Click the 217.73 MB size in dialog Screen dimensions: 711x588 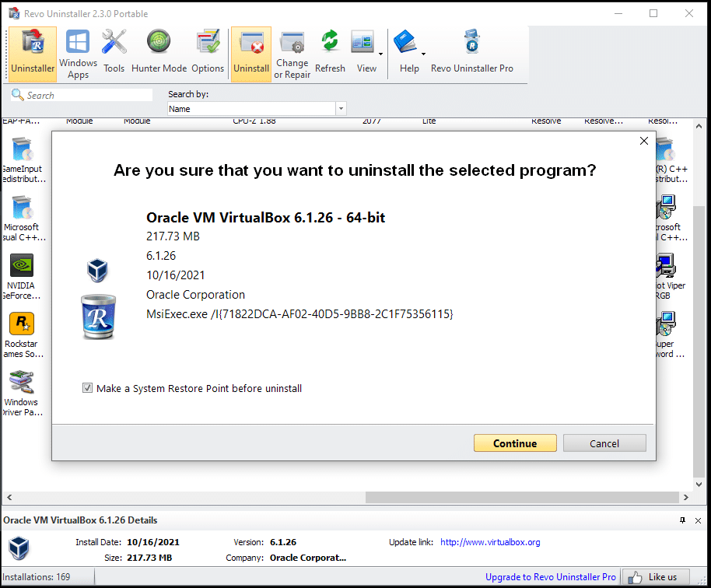pos(173,236)
